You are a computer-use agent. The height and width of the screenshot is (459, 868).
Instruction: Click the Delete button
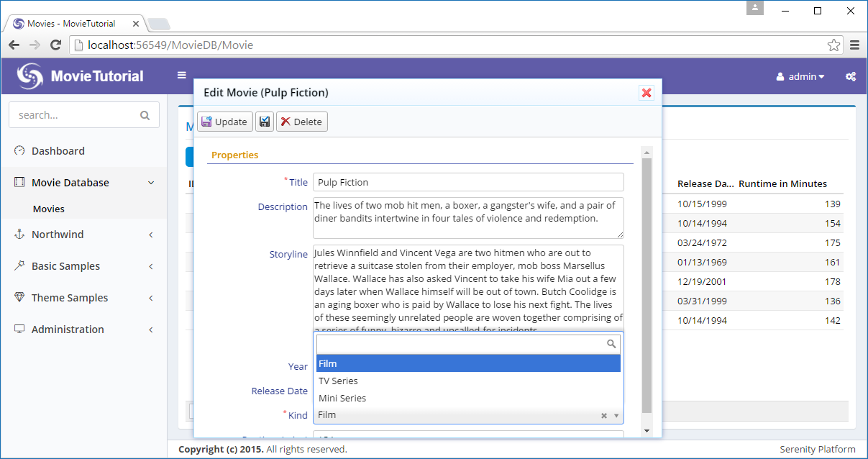(x=302, y=122)
